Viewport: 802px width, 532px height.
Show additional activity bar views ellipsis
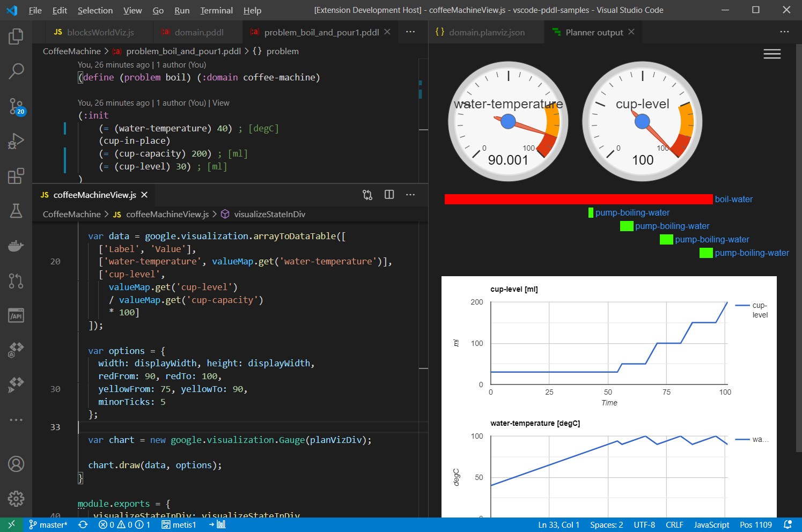[x=16, y=419]
